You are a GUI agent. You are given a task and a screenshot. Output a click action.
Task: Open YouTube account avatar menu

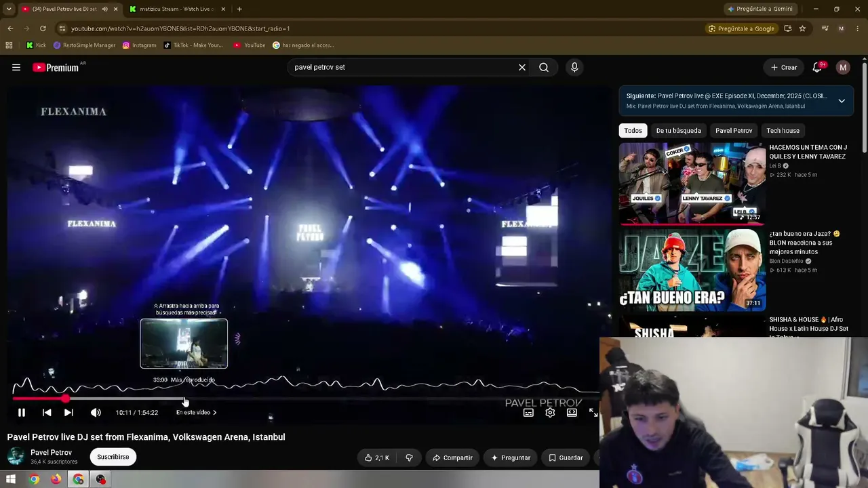(843, 67)
